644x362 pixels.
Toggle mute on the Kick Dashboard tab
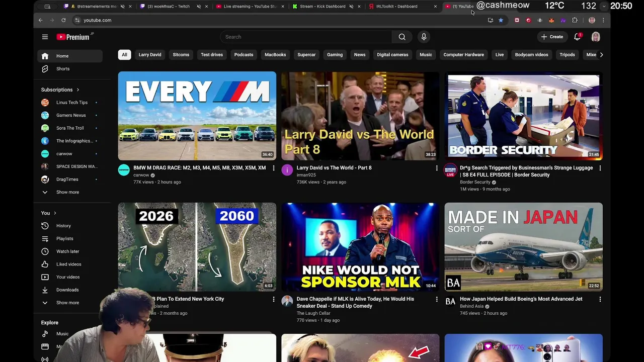click(351, 7)
